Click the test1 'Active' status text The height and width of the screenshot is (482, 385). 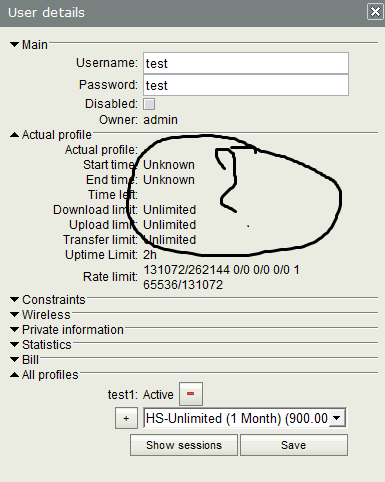pyautogui.click(x=158, y=395)
